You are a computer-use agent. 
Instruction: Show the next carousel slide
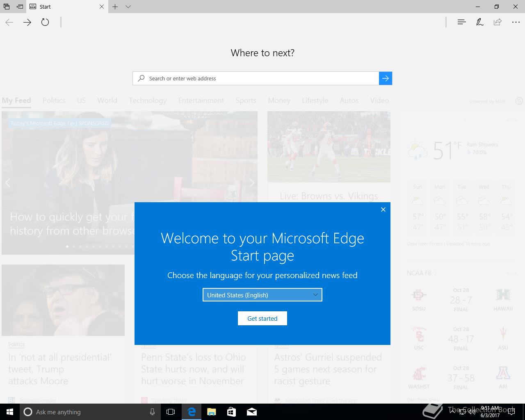click(251, 183)
